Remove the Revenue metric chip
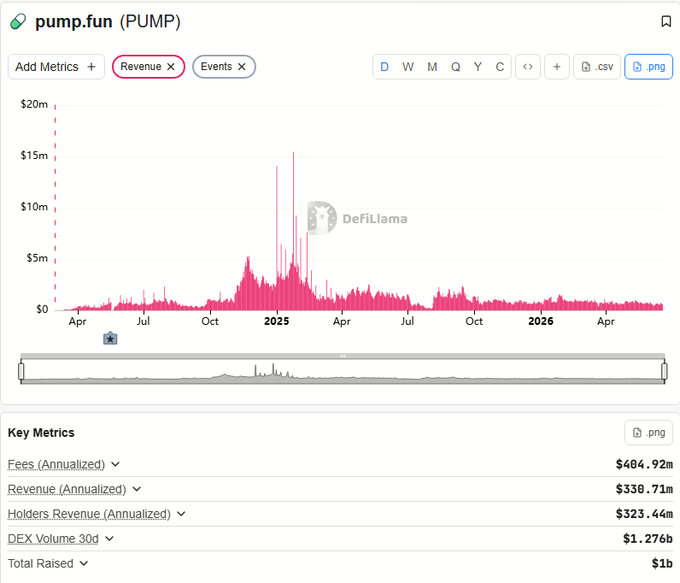The image size is (680, 583). point(171,67)
